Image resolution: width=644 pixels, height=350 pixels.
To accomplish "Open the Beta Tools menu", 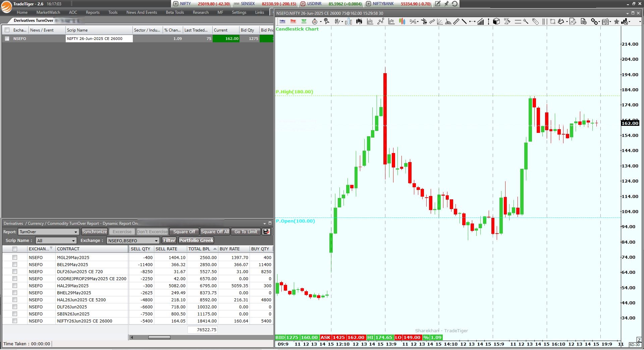I will click(x=175, y=12).
